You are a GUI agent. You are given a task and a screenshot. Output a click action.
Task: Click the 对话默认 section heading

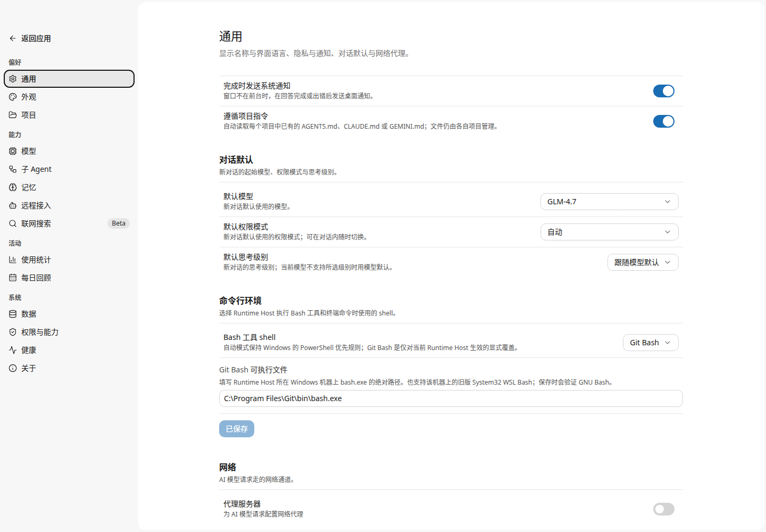(x=236, y=160)
